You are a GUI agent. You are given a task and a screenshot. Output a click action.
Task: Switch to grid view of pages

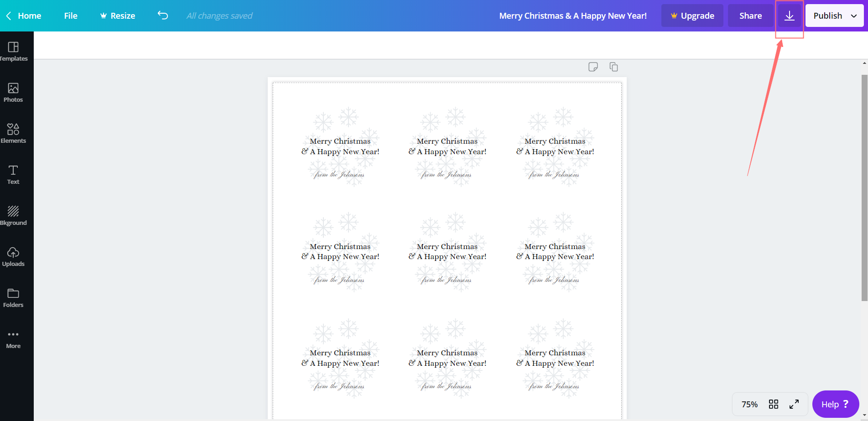[774, 404]
